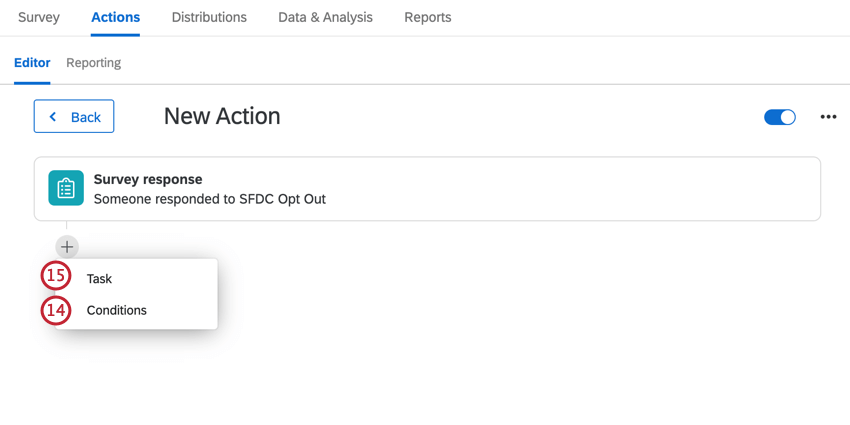The width and height of the screenshot is (850, 425).
Task: Toggle the action enabled switch off
Action: [x=780, y=117]
